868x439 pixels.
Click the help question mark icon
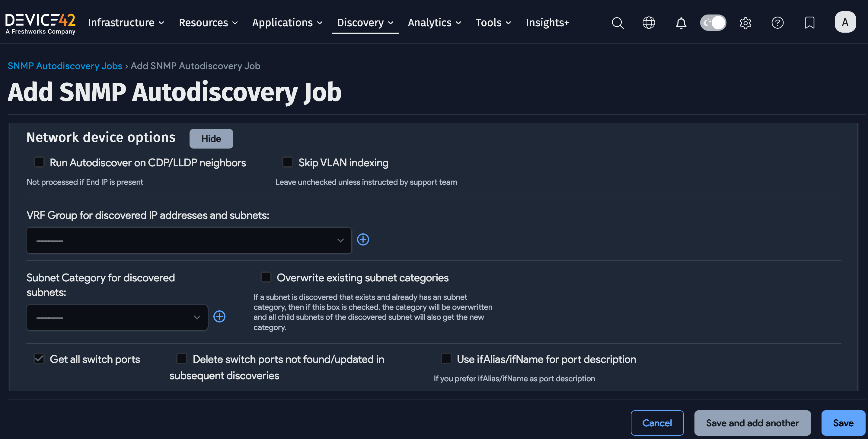pos(777,23)
